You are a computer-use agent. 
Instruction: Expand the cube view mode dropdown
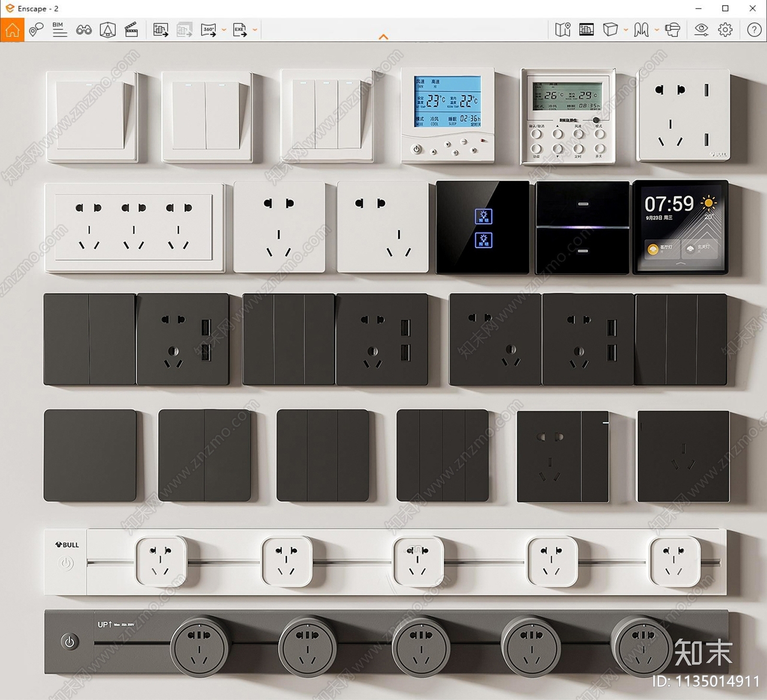click(626, 30)
